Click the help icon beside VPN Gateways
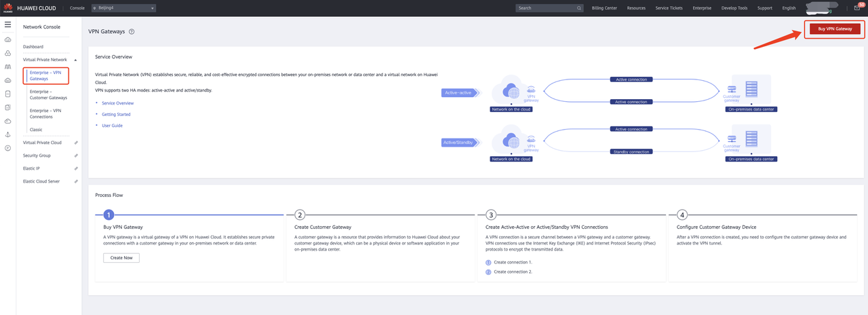Screen dimensions: 868x315 click(x=132, y=31)
